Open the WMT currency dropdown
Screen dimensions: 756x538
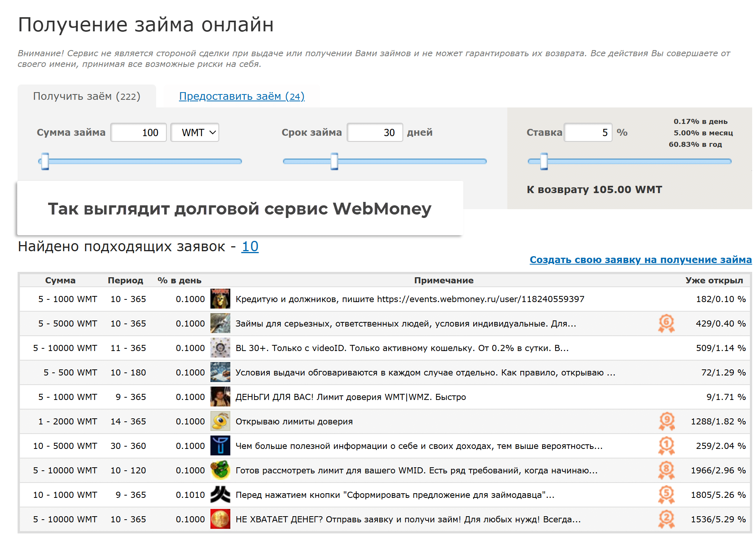coord(195,132)
